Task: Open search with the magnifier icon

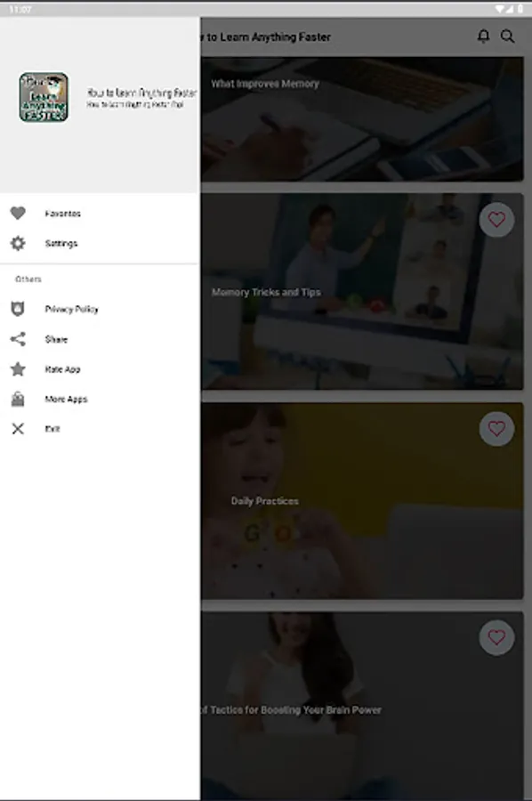Action: pos(507,36)
